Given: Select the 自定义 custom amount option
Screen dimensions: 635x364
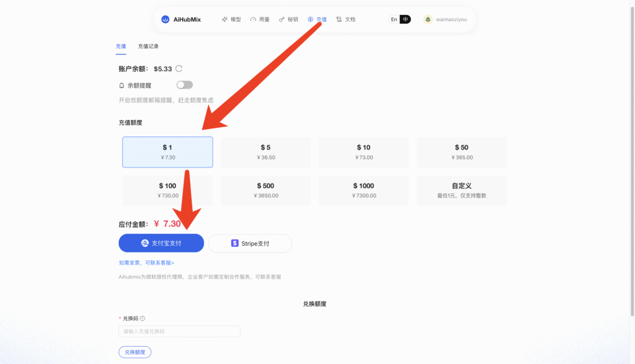Looking at the screenshot, I should pos(461,190).
